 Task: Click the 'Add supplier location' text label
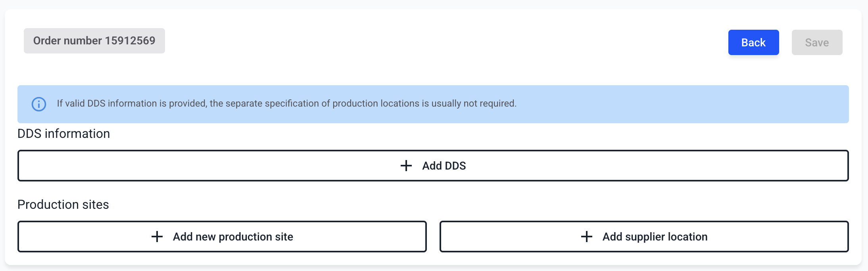tap(655, 237)
